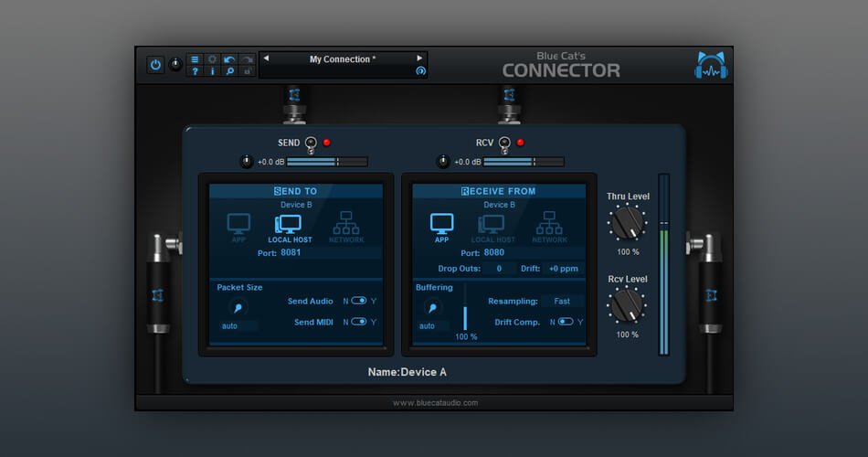The width and height of the screenshot is (868, 457).
Task: Click the lock icon in toolbar
Action: click(248, 71)
